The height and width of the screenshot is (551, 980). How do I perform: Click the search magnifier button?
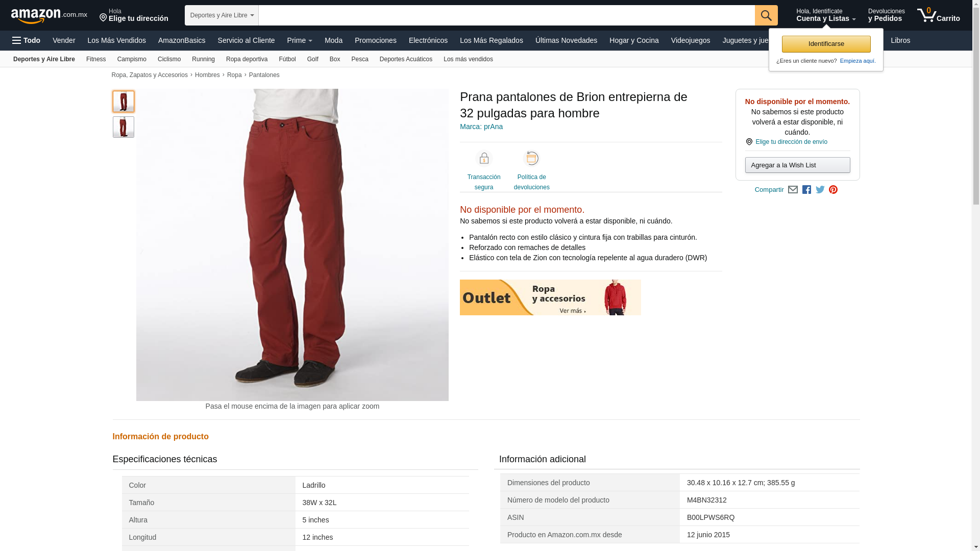tap(766, 15)
